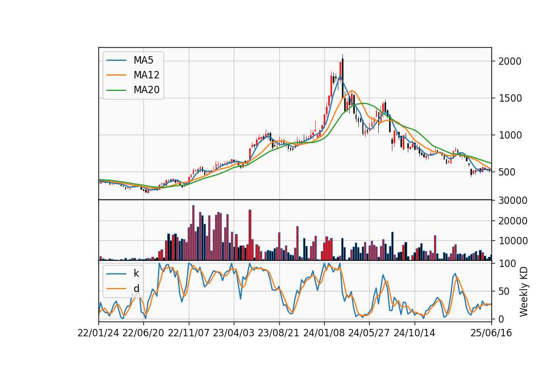Viewport: 546px width, 392px height.
Task: Click the Weekly KD axis label
Action: tap(524, 291)
